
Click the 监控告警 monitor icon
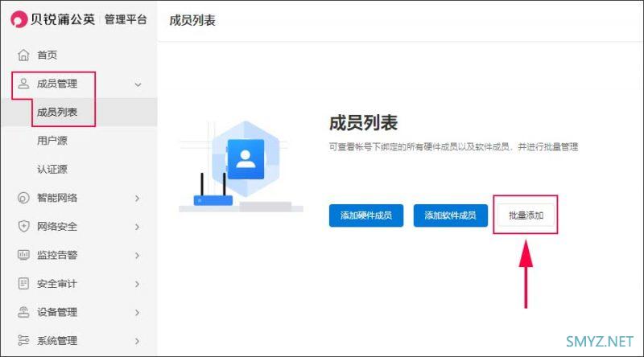(23, 255)
